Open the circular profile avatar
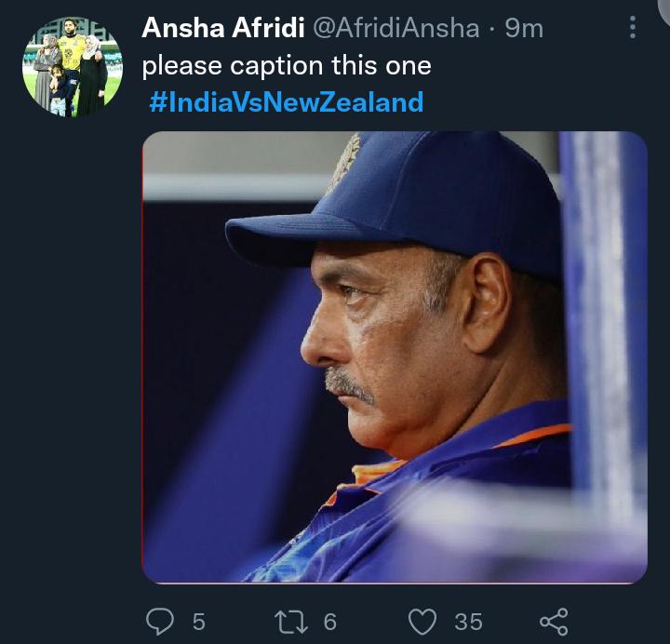This screenshot has width=670, height=644. [x=73, y=67]
